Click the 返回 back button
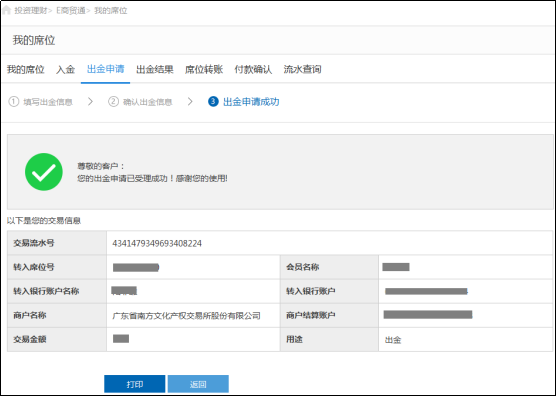This screenshot has height=396, width=556. pos(198,384)
